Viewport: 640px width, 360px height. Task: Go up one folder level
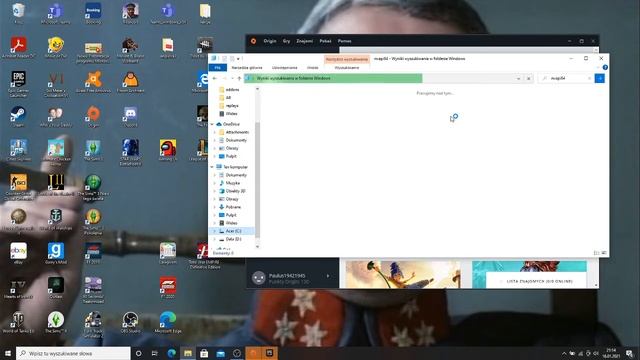tap(239, 78)
